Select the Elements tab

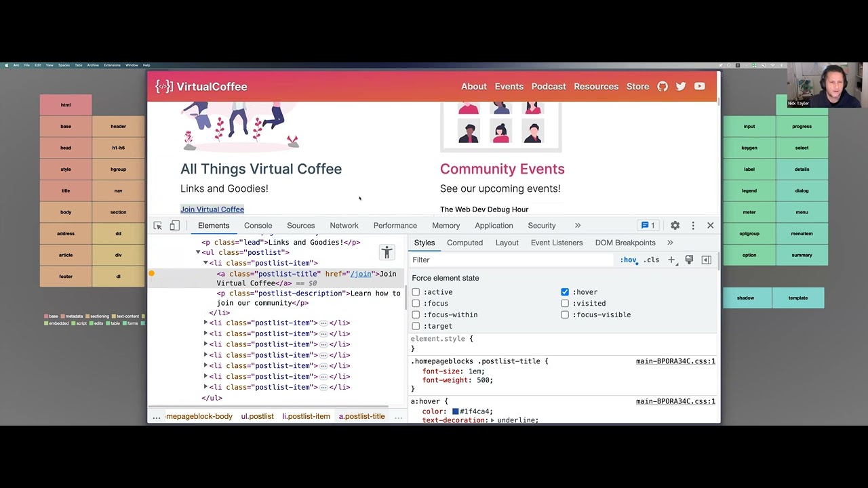click(x=214, y=226)
